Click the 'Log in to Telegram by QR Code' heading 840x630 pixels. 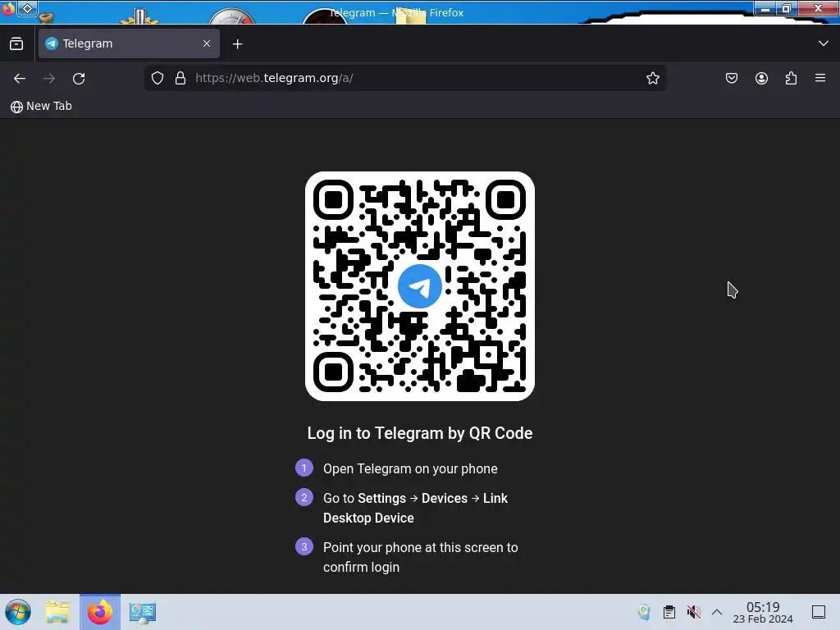pos(419,433)
